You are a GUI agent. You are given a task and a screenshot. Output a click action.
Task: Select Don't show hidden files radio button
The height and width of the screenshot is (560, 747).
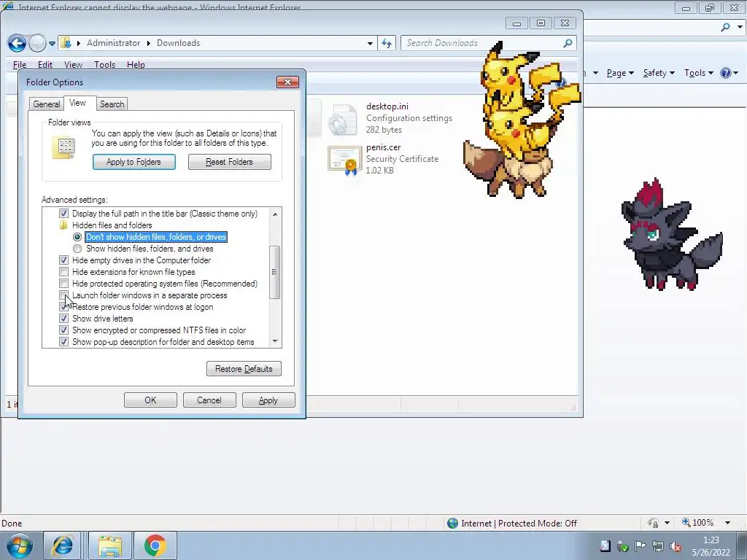(77, 237)
